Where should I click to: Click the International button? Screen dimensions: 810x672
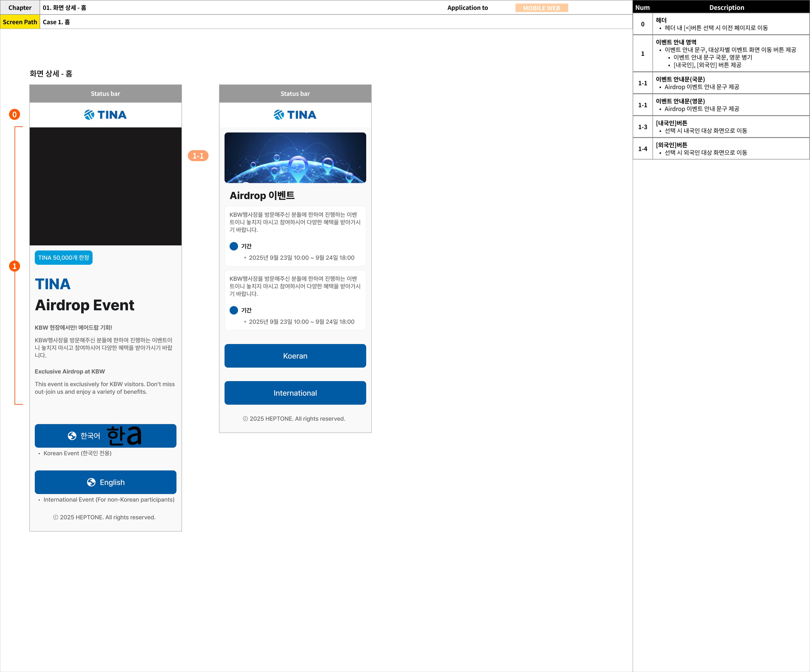tap(296, 393)
